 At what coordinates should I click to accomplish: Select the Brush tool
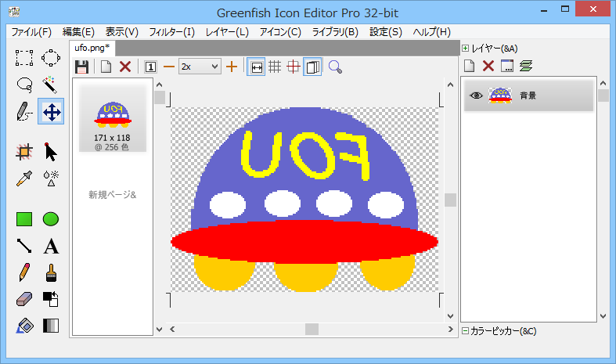tap(51, 273)
